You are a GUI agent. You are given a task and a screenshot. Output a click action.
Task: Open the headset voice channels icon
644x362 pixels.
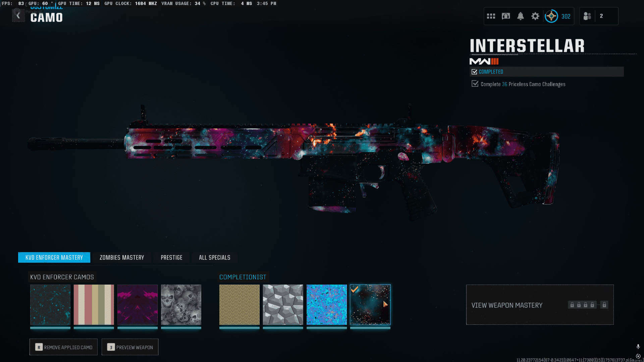click(506, 16)
